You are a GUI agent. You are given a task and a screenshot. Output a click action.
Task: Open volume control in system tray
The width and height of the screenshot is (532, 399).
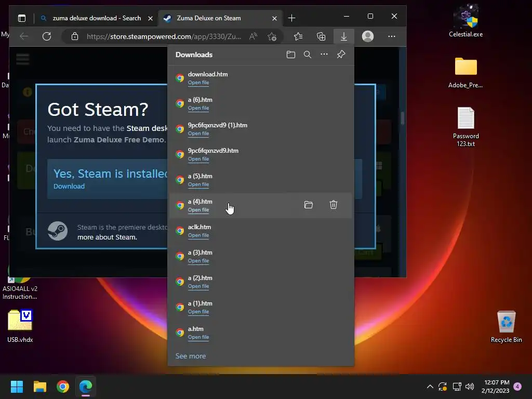tap(470, 387)
